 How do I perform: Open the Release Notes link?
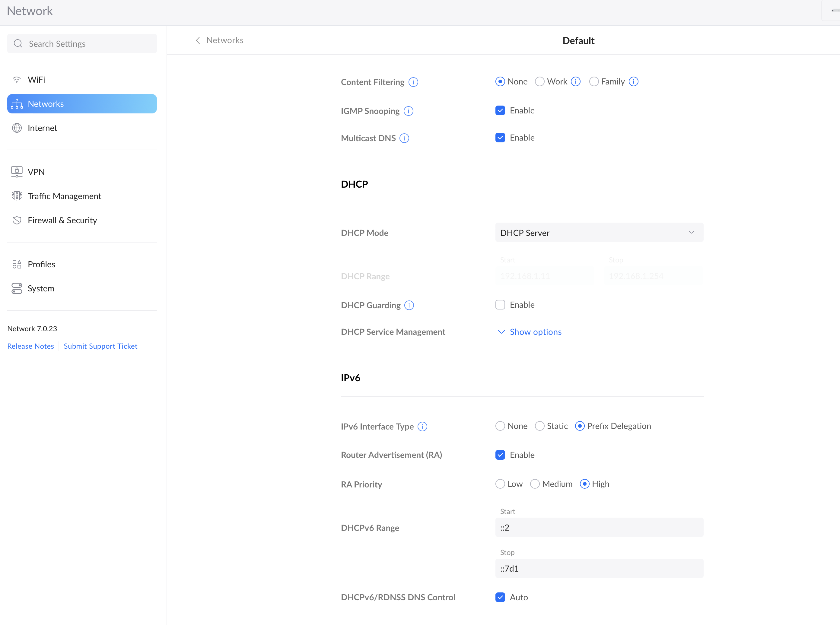(x=31, y=346)
